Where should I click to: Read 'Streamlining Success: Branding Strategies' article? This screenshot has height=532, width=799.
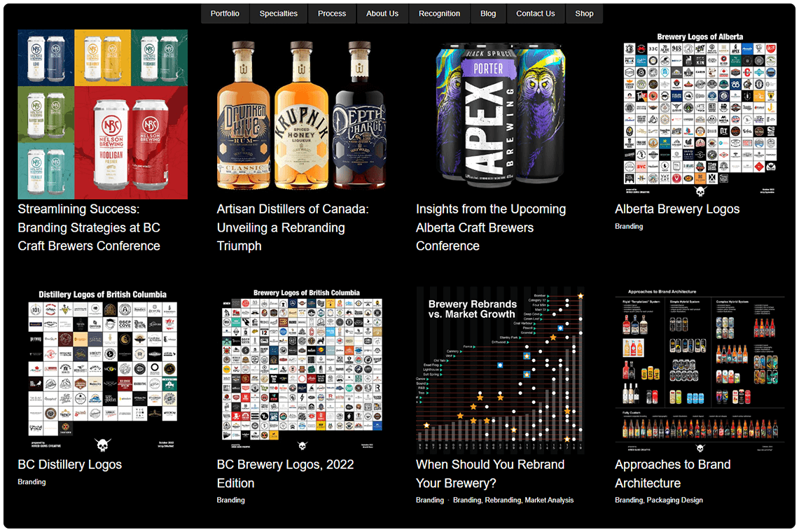[89, 227]
